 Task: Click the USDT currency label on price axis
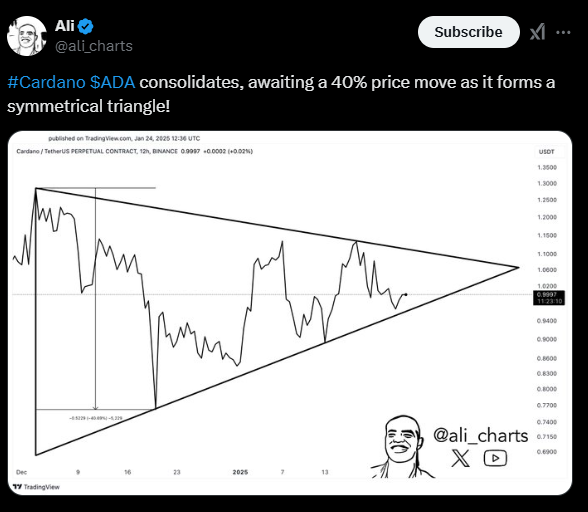[x=546, y=152]
